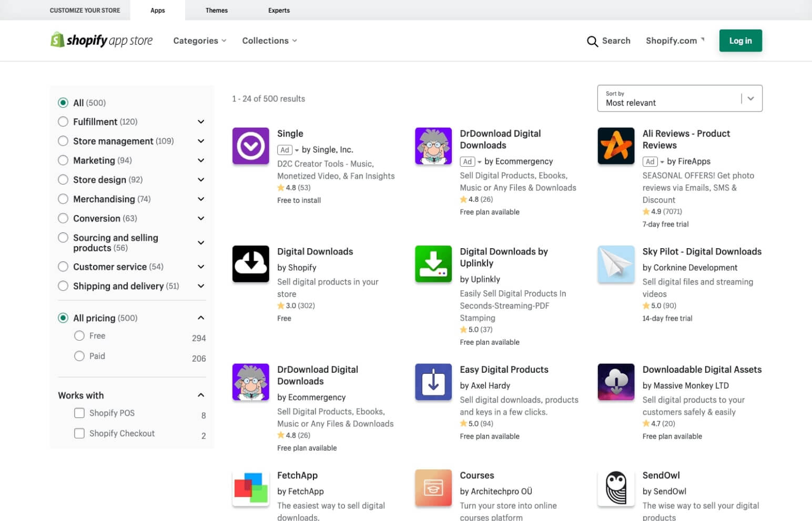Click the Easy Digital Products icon
This screenshot has width=812, height=521.
433,382
